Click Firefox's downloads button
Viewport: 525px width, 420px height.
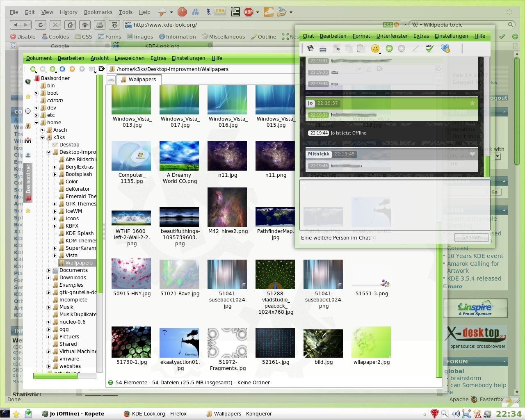(115, 25)
